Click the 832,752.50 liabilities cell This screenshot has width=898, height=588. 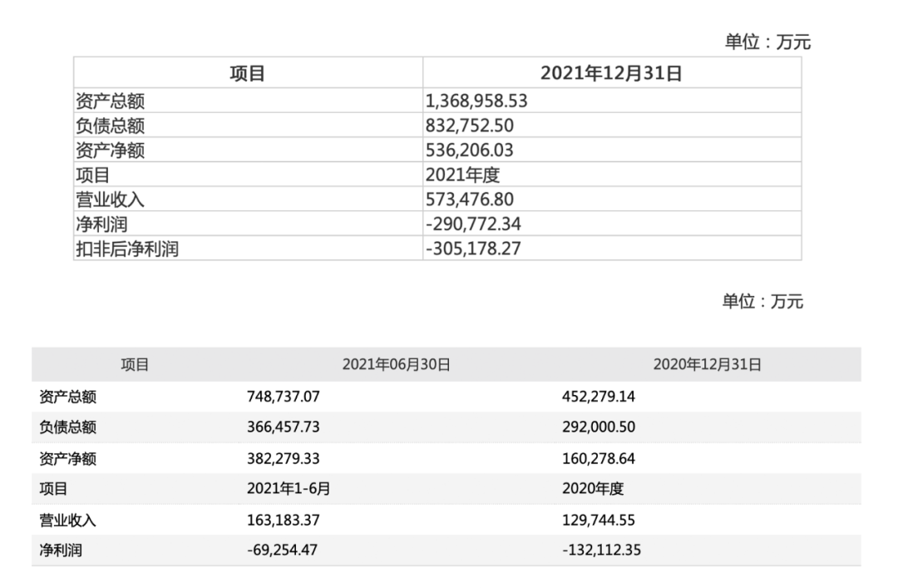click(470, 126)
